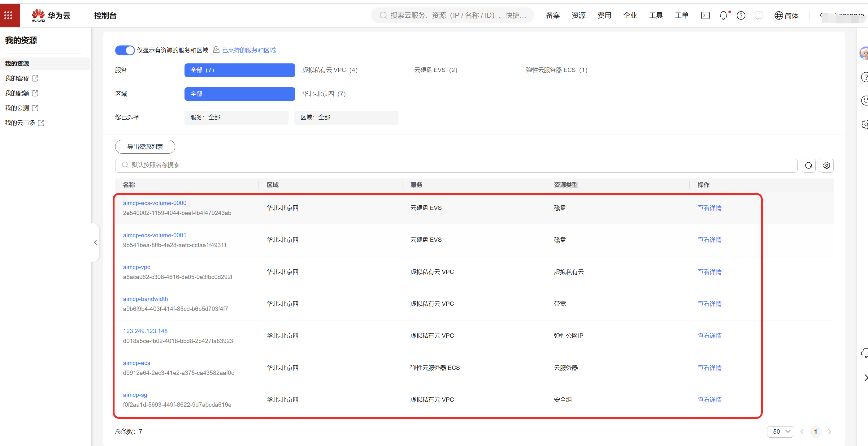
Task: Filter by region 华北-北京四 (7)
Action: point(324,94)
